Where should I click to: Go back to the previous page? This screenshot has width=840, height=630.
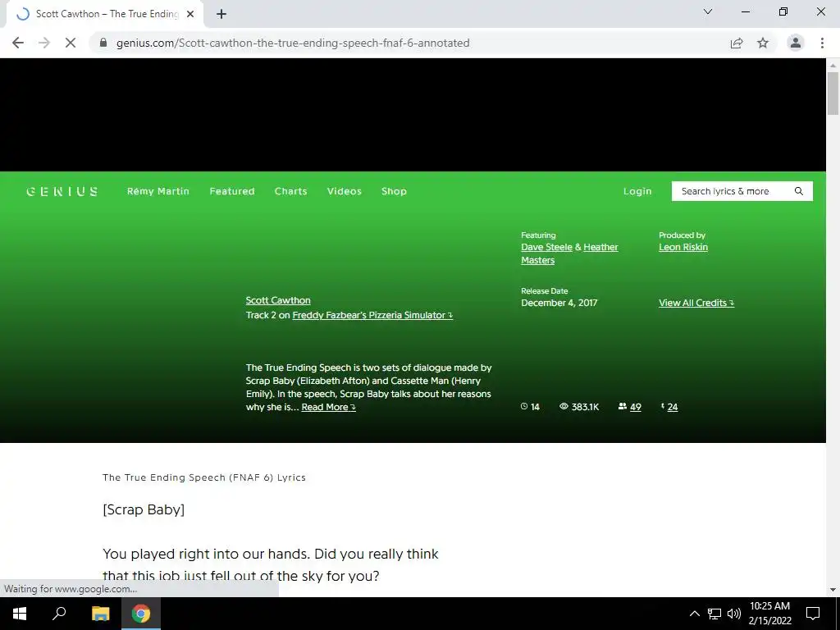tap(18, 43)
